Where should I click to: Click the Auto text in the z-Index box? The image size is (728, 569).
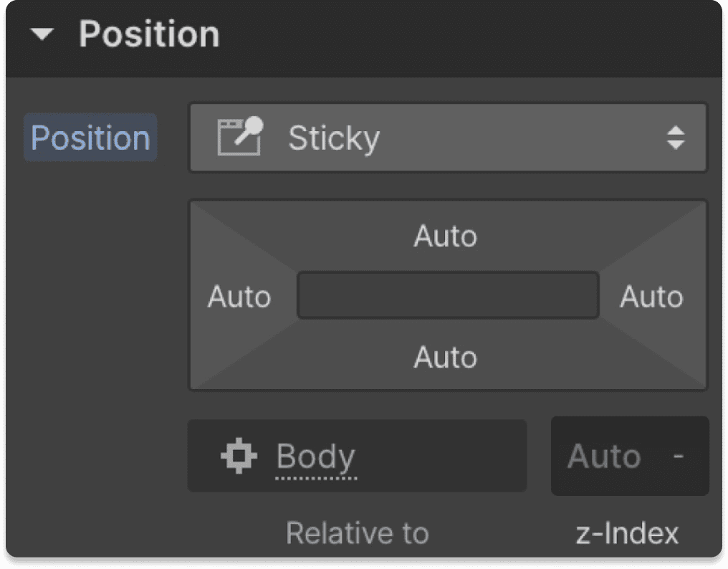coord(604,456)
